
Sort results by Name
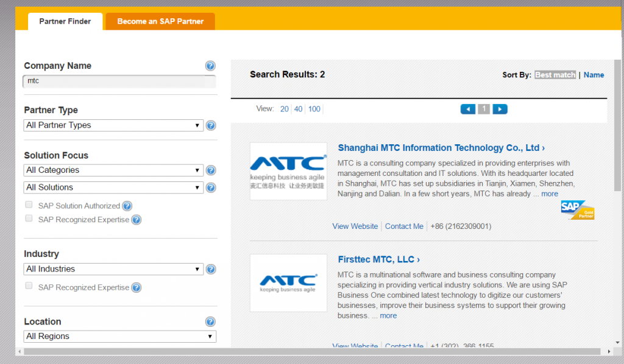click(594, 75)
